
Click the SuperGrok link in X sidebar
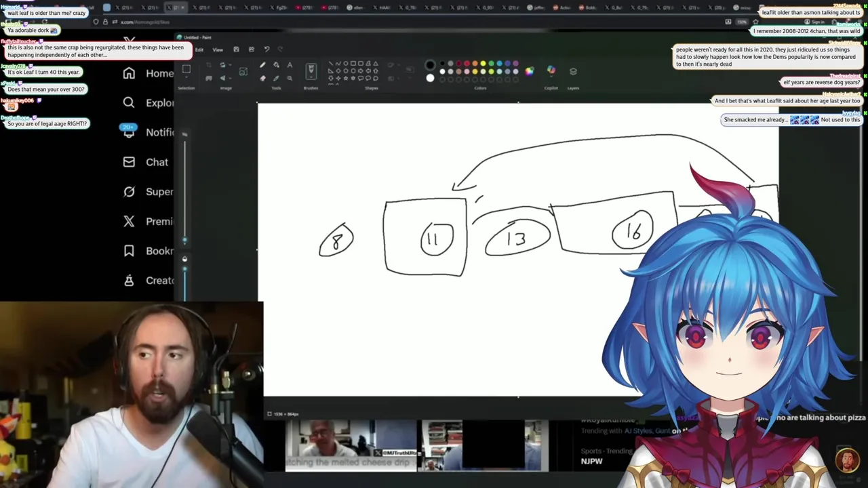coord(147,191)
